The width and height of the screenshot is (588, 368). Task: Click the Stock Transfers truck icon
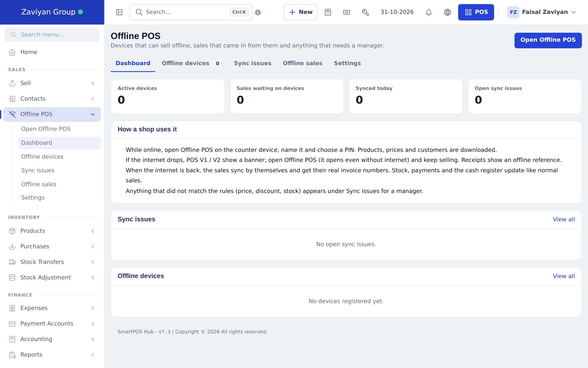coord(12,262)
